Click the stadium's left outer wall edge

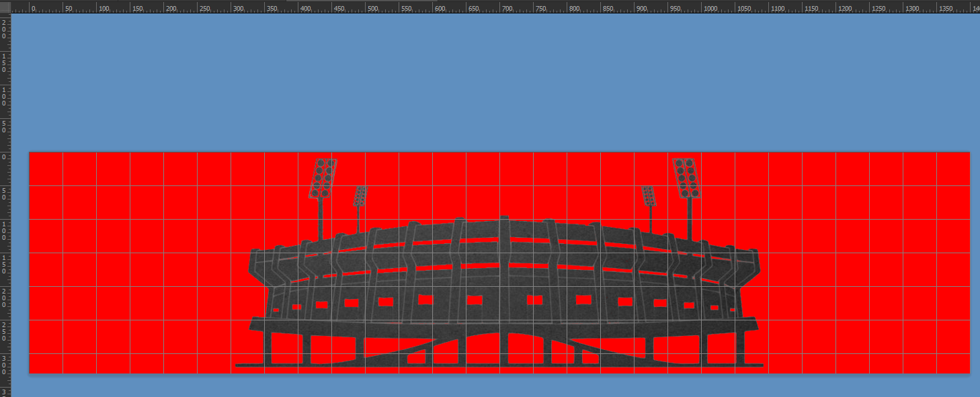(256, 267)
